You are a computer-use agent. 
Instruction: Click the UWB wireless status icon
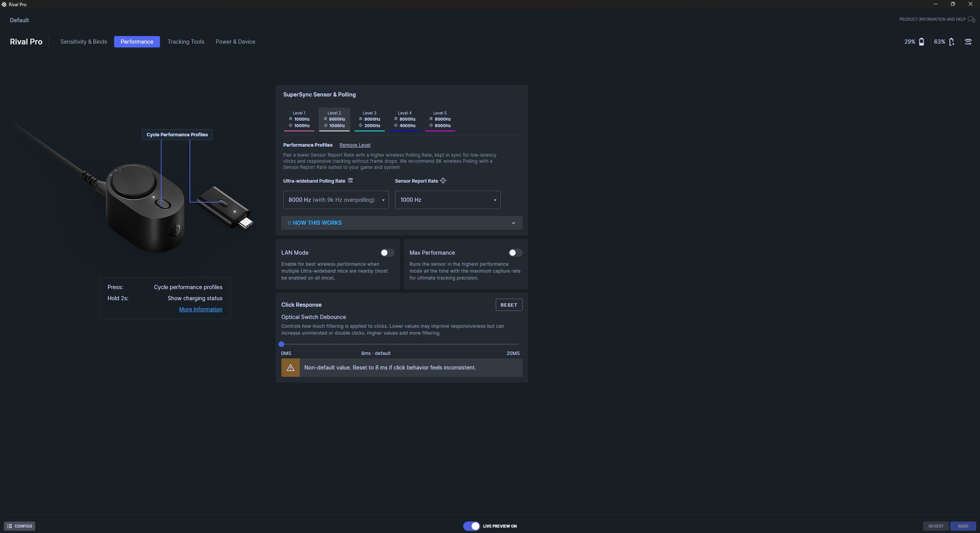pos(968,42)
